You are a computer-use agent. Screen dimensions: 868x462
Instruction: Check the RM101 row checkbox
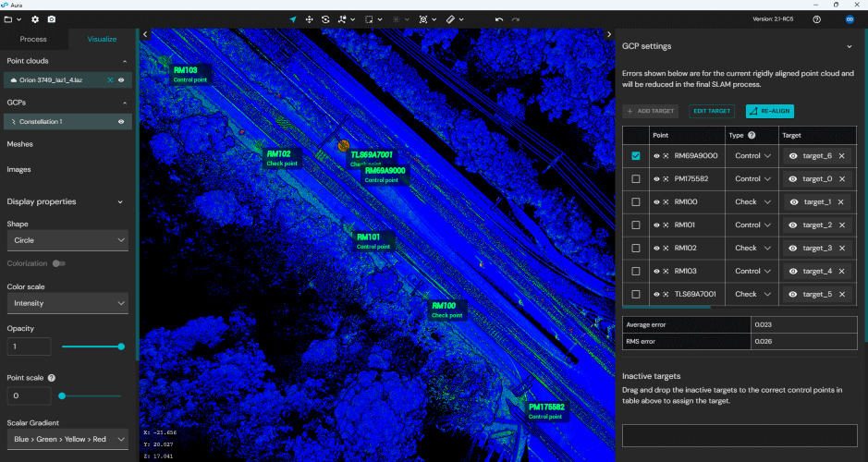[636, 225]
